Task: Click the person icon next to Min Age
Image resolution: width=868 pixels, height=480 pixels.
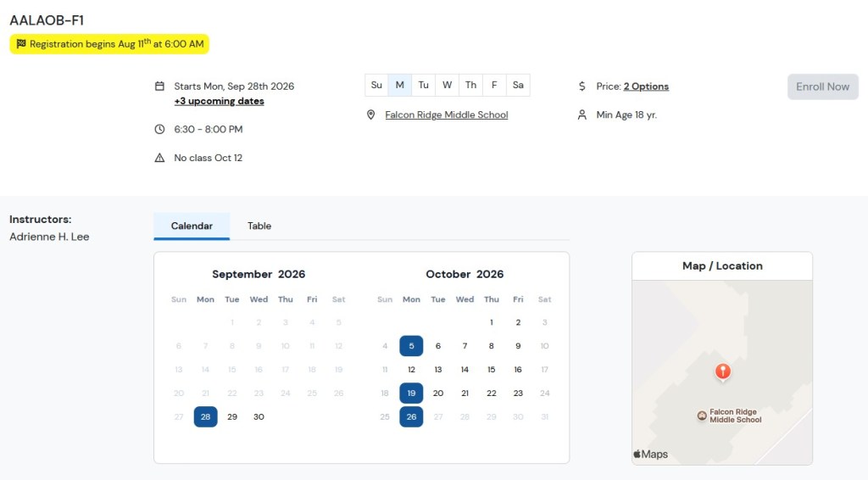Action: [581, 115]
